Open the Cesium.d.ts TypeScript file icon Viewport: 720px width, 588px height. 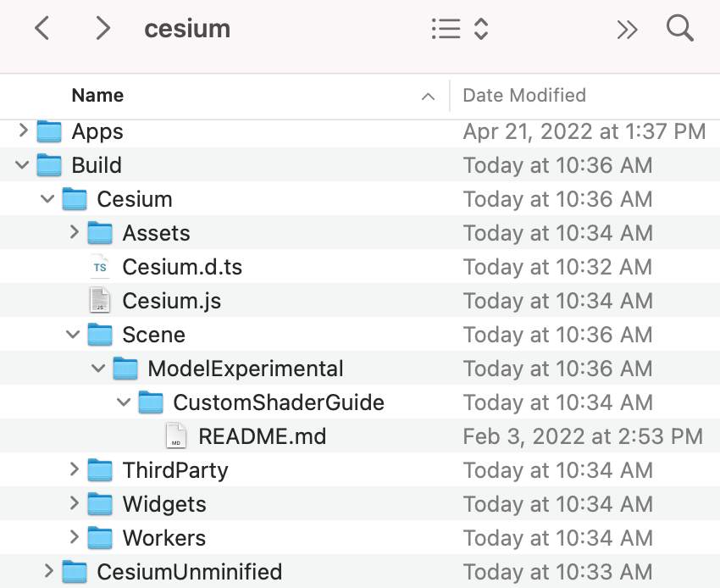pyautogui.click(x=101, y=266)
